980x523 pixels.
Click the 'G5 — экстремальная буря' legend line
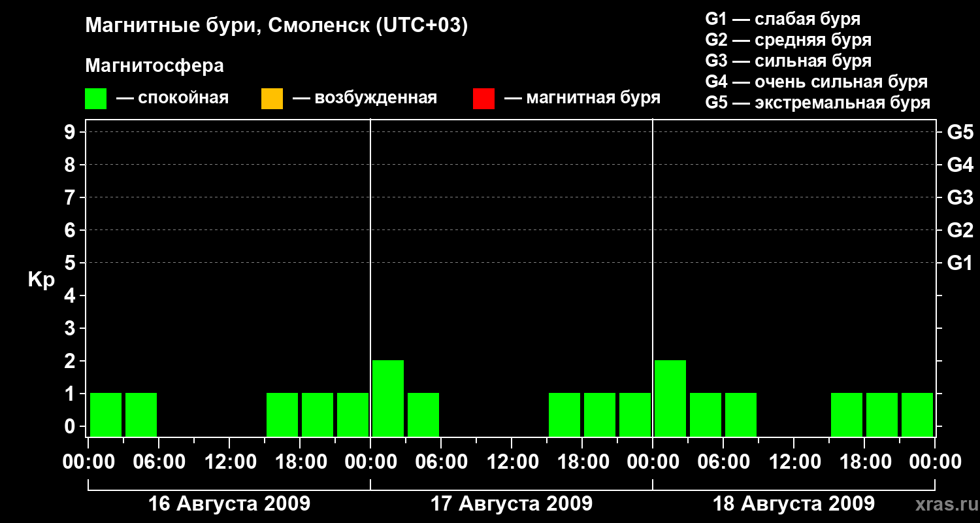[818, 103]
